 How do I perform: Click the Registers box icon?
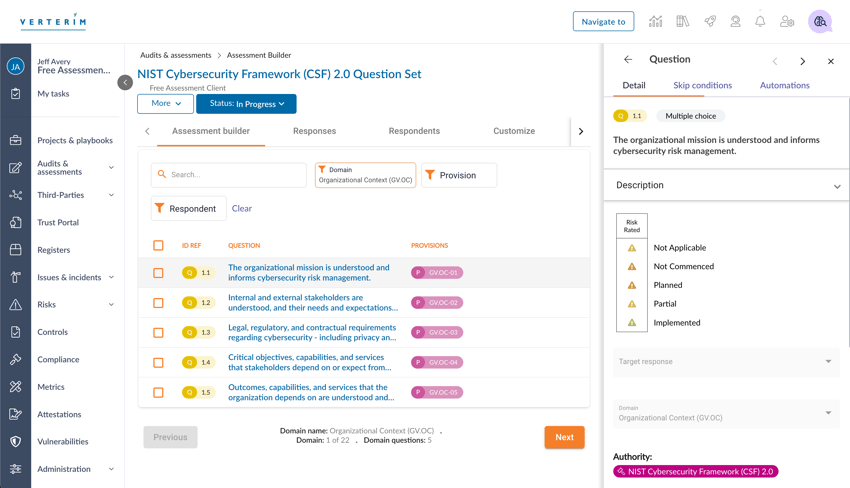(x=15, y=249)
